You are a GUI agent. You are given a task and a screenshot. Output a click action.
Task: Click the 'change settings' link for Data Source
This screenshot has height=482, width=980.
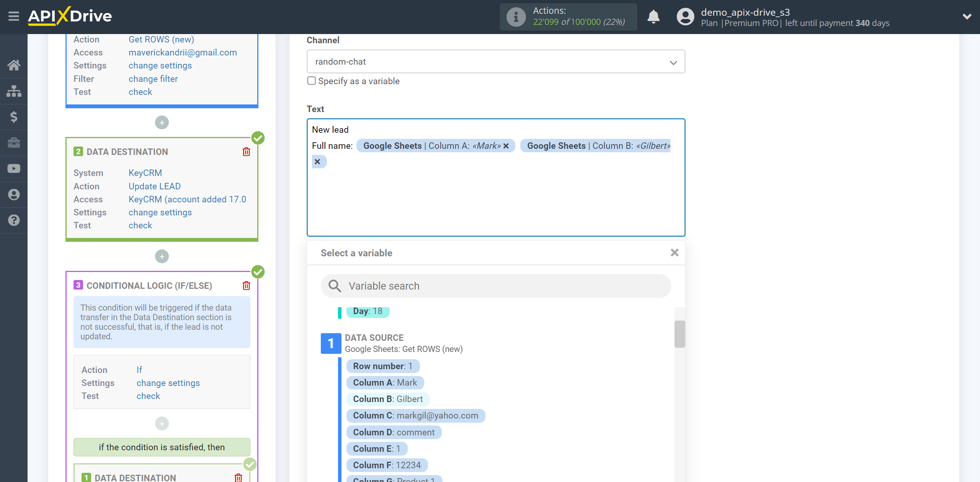pos(160,65)
